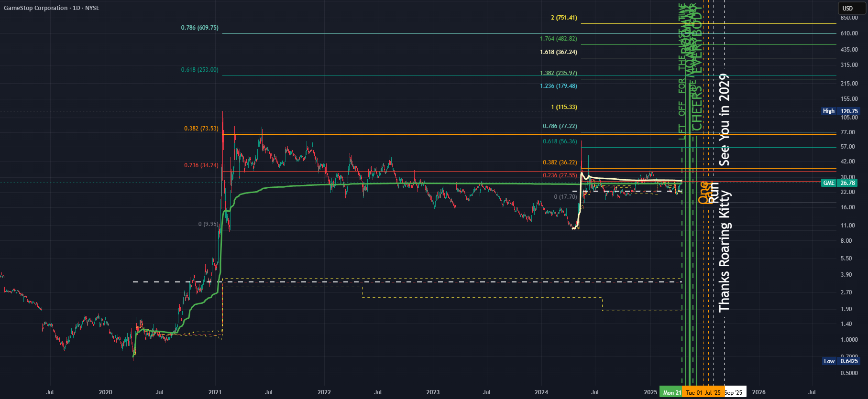The image size is (868, 399).
Task: Click the red 0.236 (34.24) Fib label
Action: click(x=201, y=165)
